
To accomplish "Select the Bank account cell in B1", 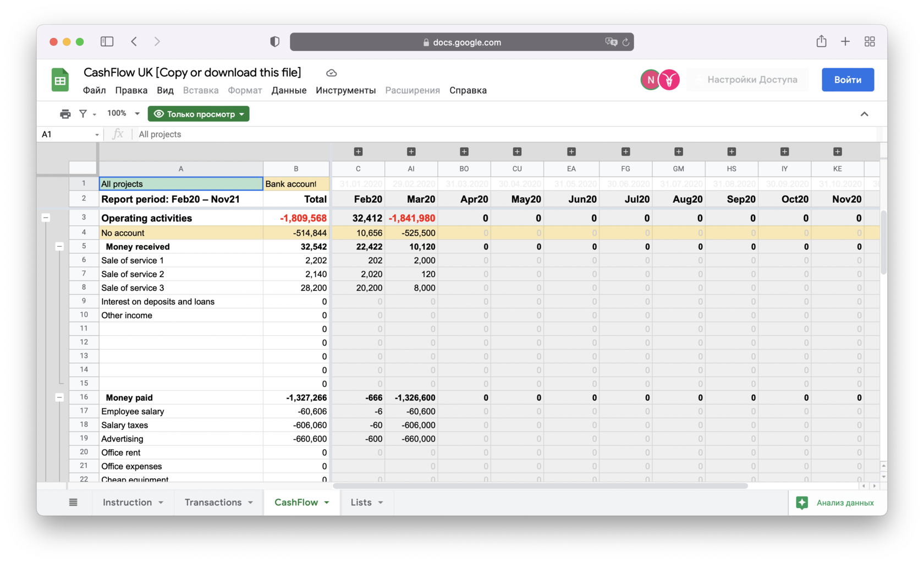I will (296, 184).
